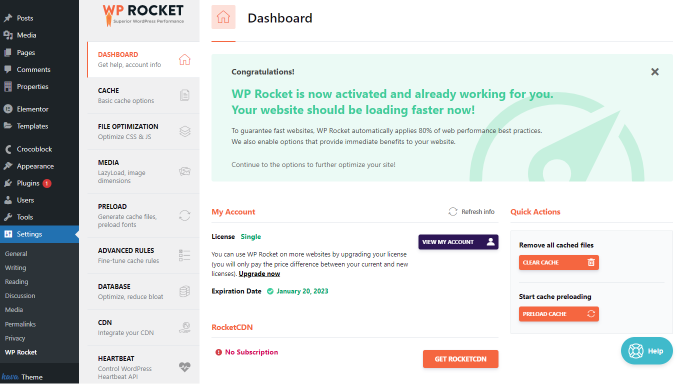
Task: Open the Help chat widget
Action: tap(646, 350)
